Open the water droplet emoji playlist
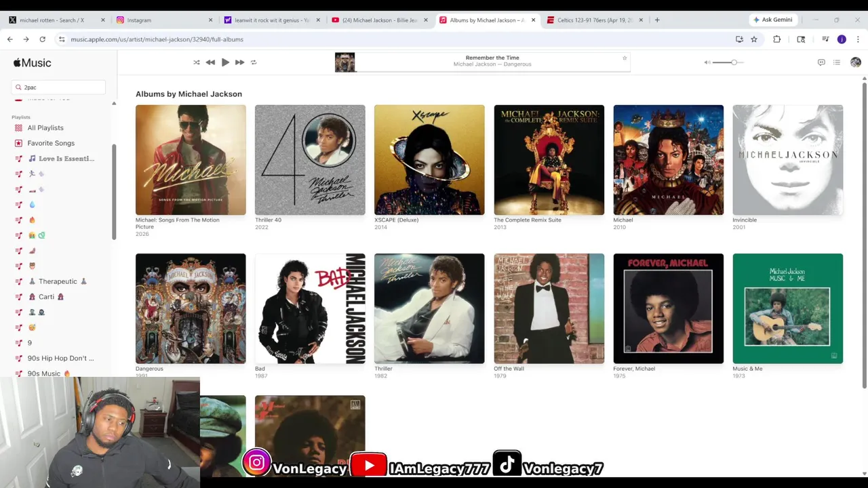 coord(32,205)
